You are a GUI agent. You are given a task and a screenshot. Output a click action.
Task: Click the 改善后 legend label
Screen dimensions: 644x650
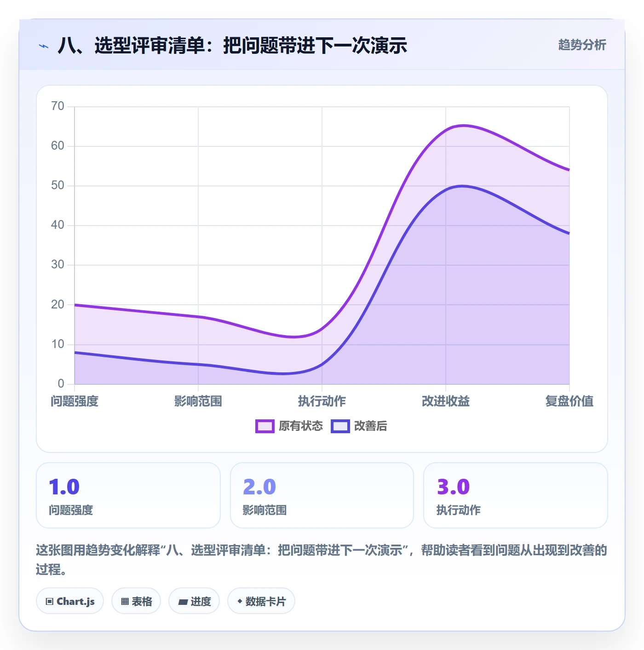tap(371, 426)
